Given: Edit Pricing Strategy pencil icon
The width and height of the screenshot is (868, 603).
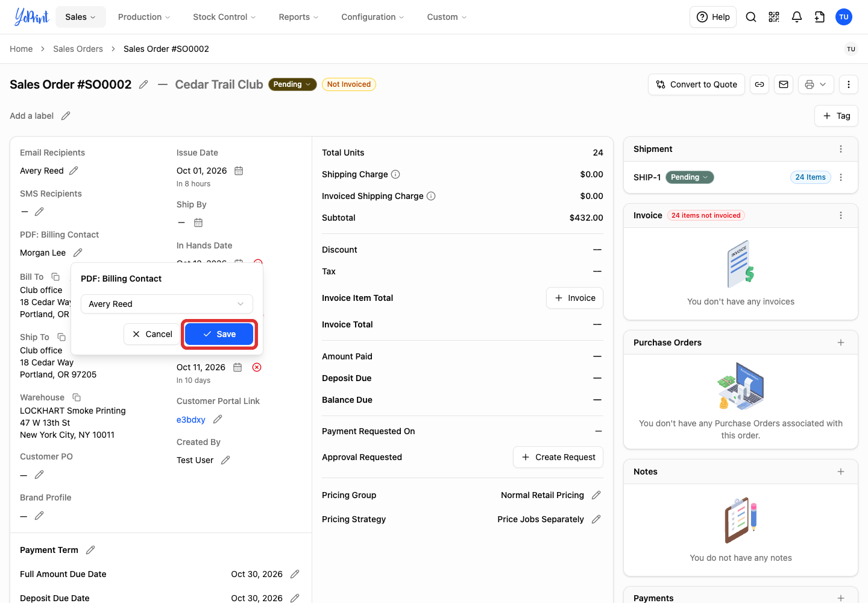Looking at the screenshot, I should (x=596, y=519).
